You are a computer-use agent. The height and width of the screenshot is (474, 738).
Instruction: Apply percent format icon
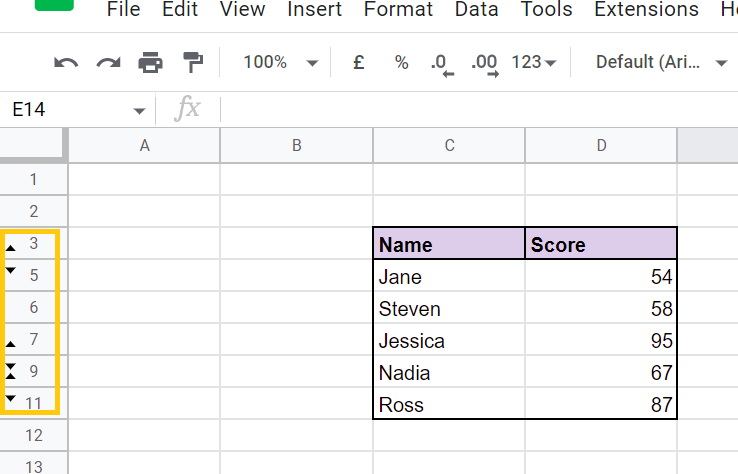pyautogui.click(x=401, y=63)
